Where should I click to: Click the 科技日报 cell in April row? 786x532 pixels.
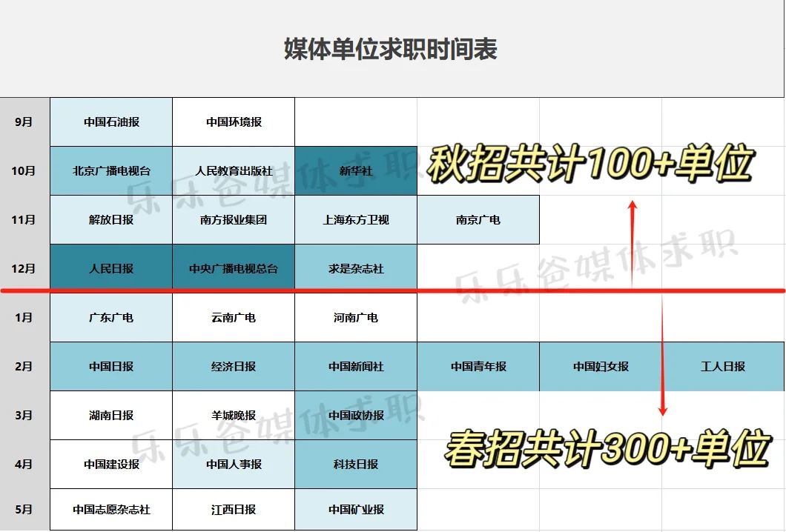pyautogui.click(x=356, y=465)
